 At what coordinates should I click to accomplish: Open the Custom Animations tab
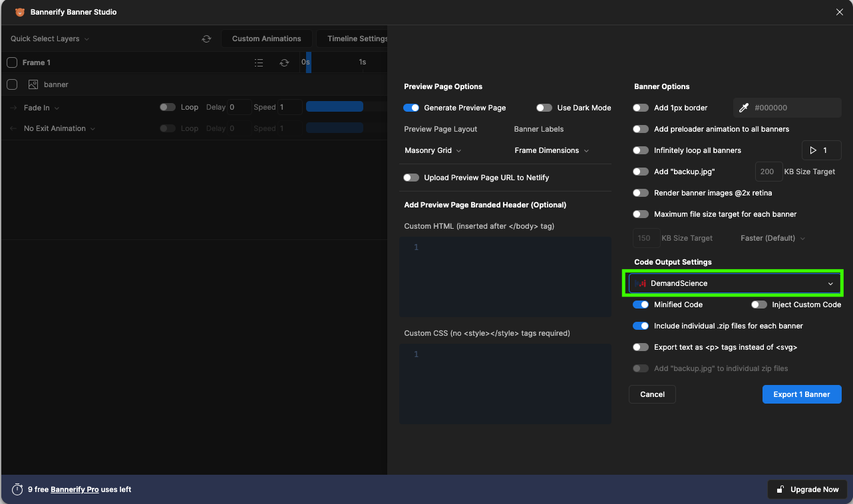[x=266, y=39]
